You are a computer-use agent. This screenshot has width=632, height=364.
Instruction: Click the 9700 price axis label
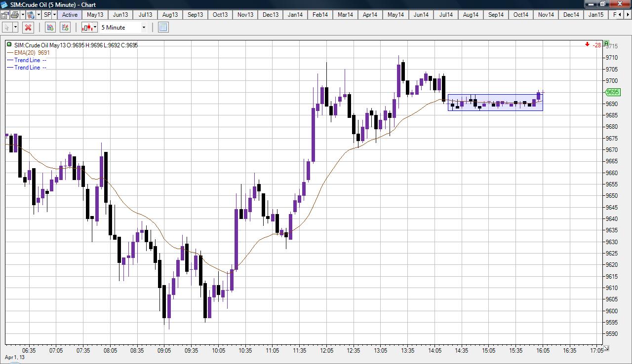click(611, 81)
